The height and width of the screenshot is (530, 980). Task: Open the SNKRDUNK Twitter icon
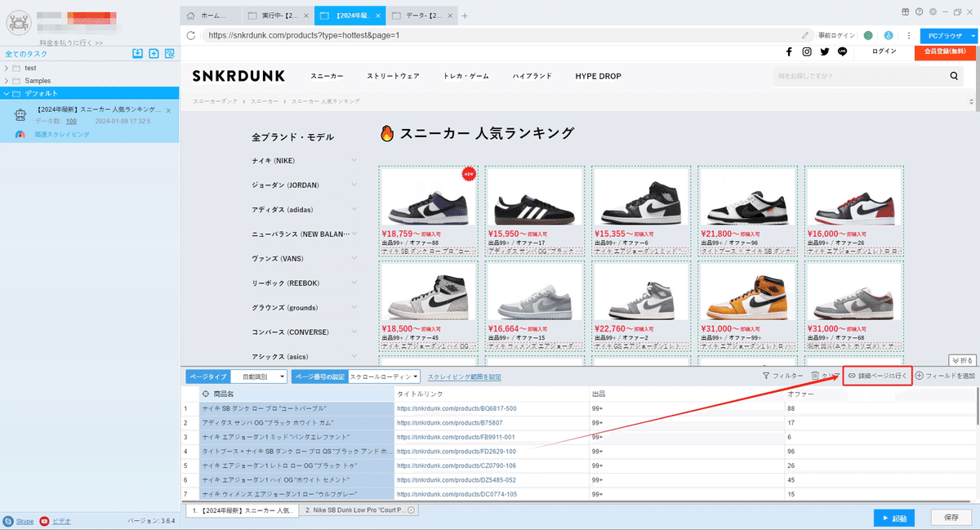(x=825, y=51)
